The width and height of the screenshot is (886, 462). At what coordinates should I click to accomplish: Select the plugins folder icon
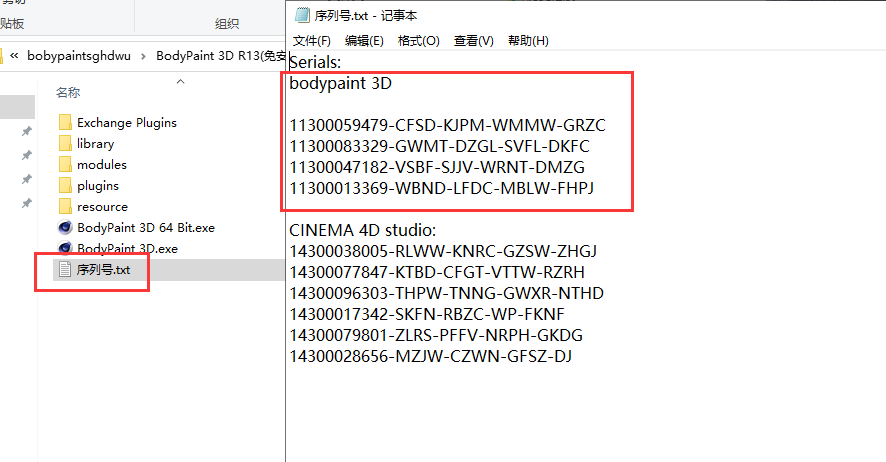click(x=65, y=185)
